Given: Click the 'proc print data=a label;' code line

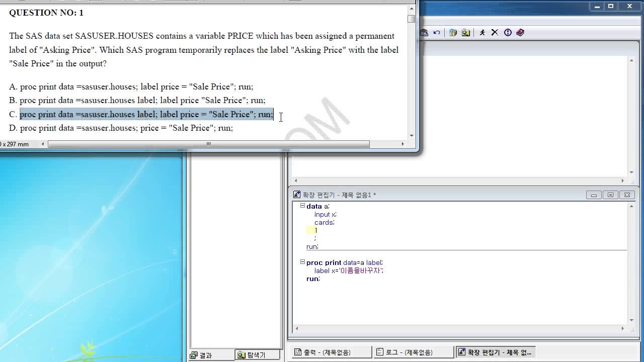Looking at the screenshot, I should (x=345, y=262).
